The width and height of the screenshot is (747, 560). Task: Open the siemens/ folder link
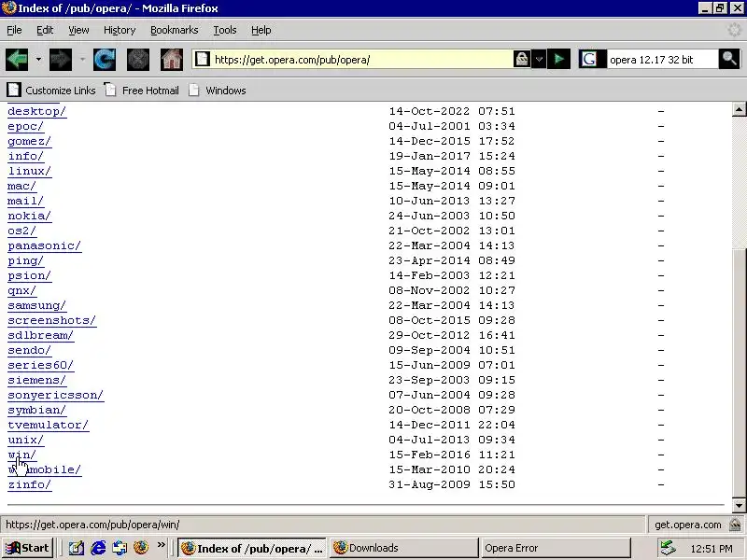pos(37,380)
